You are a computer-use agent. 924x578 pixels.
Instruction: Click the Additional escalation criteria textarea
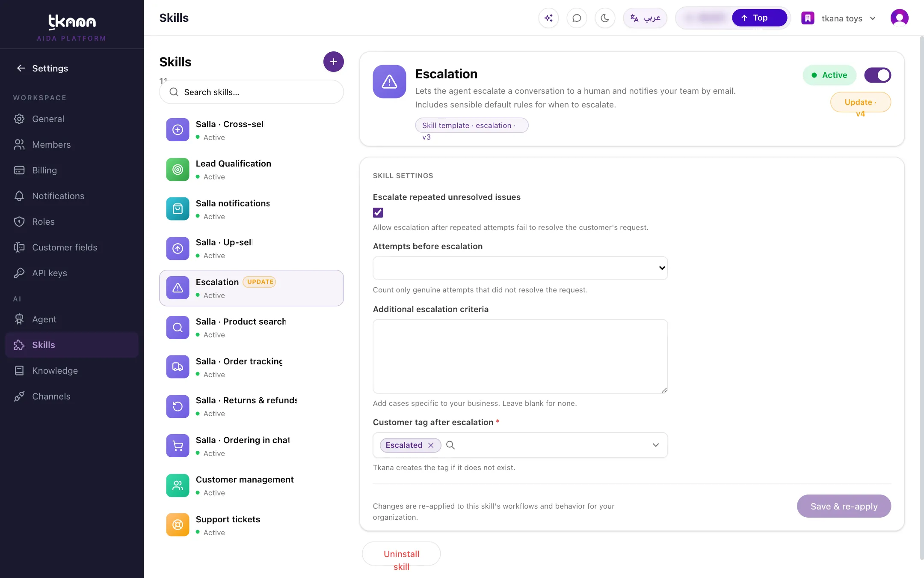point(520,356)
